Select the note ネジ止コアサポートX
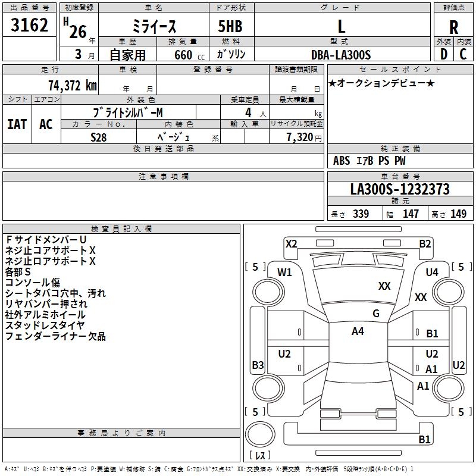The width and height of the screenshot is (476, 476). tap(50, 250)
